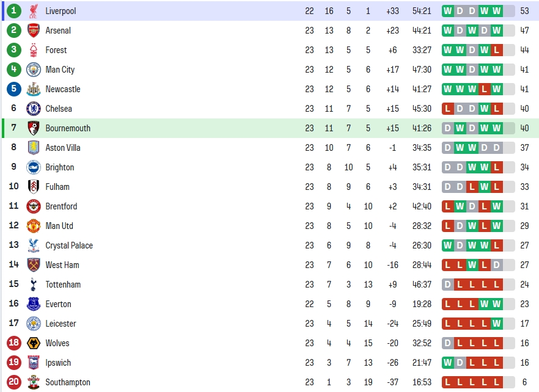
Task: Click the Southampton club crest
Action: tap(34, 382)
